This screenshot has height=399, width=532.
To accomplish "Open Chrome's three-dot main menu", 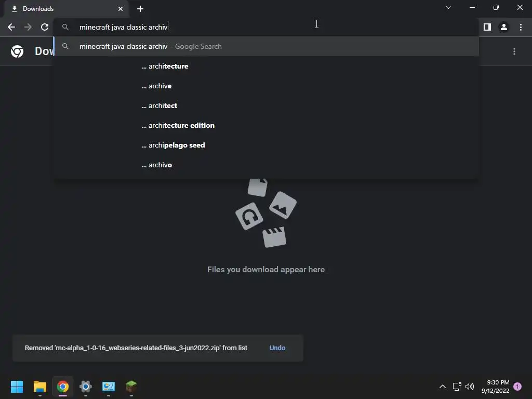I will (x=521, y=27).
